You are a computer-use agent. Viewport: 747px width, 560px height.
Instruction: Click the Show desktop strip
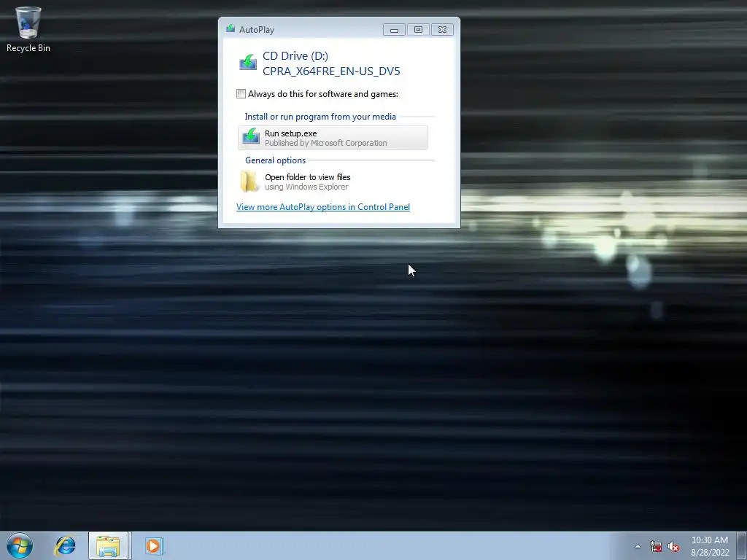(x=742, y=545)
